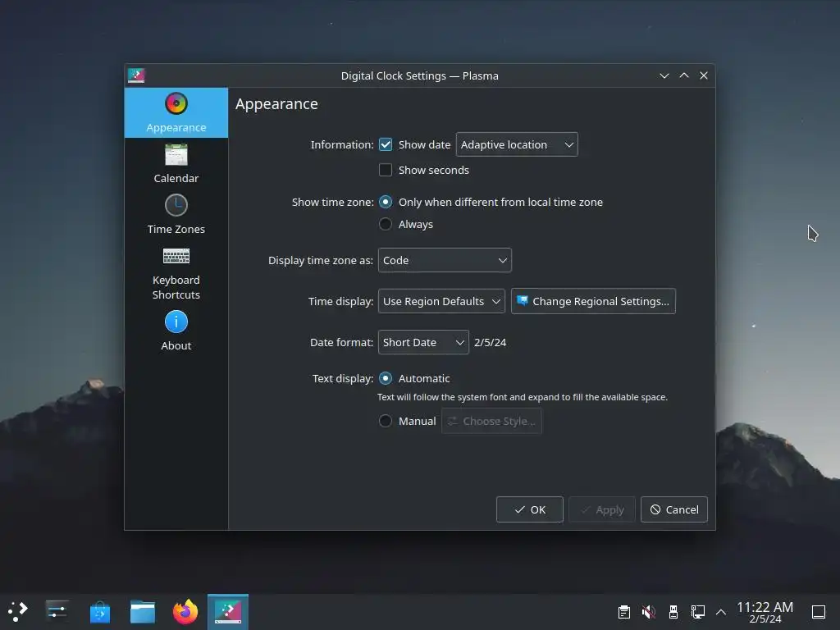Select Only when different from local time zone

point(386,202)
